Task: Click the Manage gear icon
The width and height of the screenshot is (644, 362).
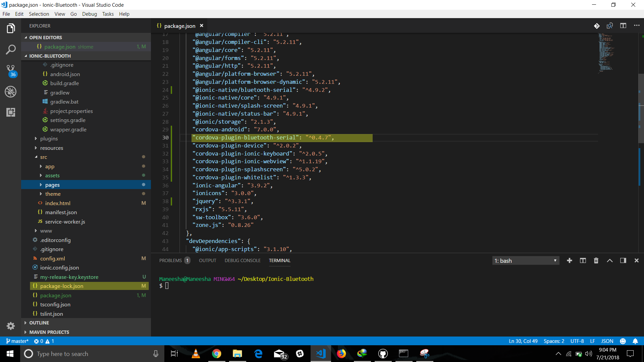Action: [x=11, y=326]
